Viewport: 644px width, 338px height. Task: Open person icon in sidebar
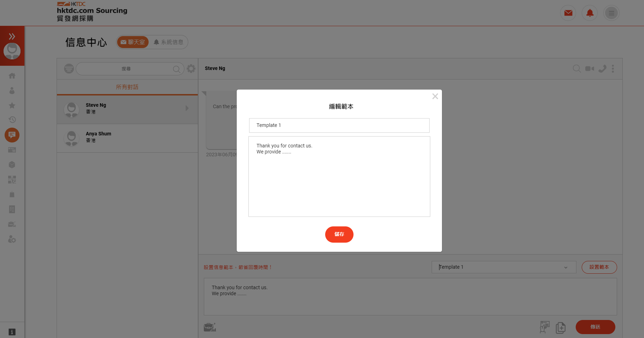[x=12, y=91]
